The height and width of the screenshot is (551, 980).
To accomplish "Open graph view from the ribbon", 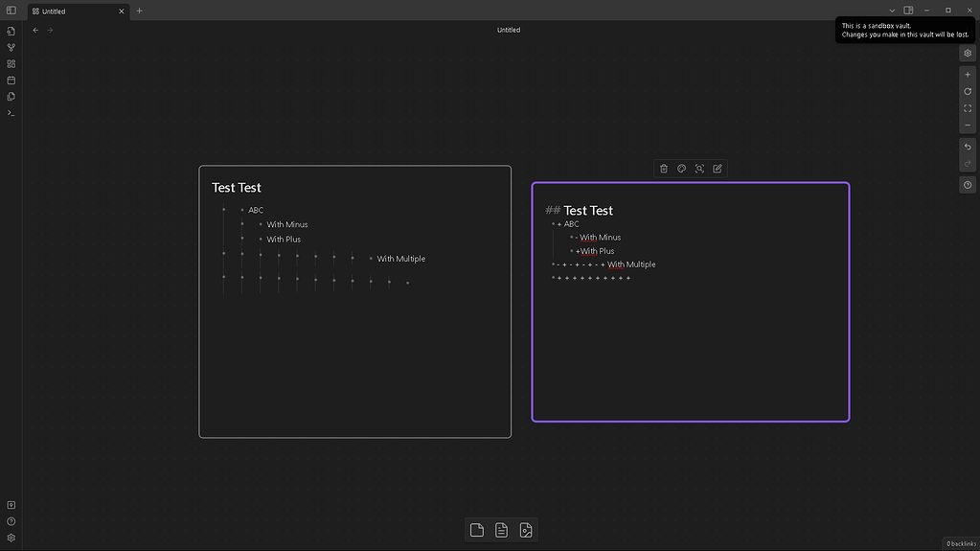I will [x=11, y=48].
